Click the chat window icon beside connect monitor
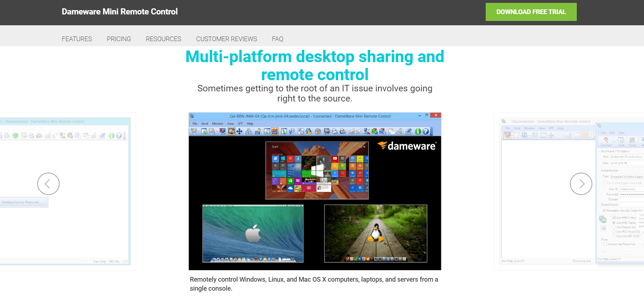The width and height of the screenshot is (644, 308). (204, 131)
